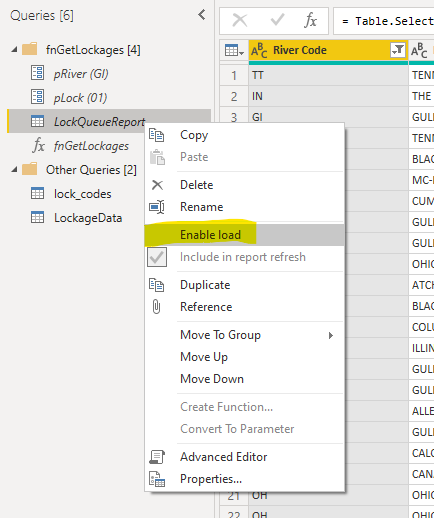
Task: Click the IN cell in row 2
Action: coord(328,96)
